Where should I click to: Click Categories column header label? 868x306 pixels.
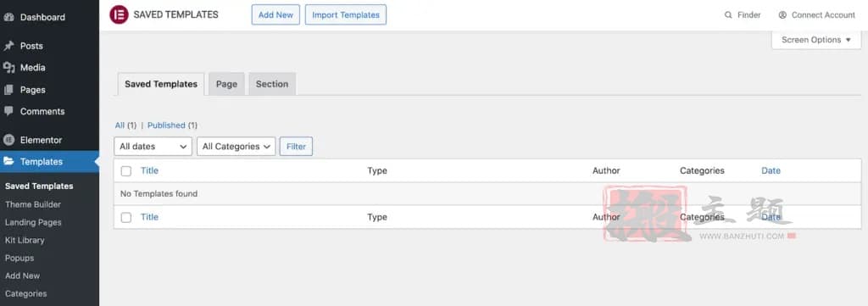[x=702, y=170]
